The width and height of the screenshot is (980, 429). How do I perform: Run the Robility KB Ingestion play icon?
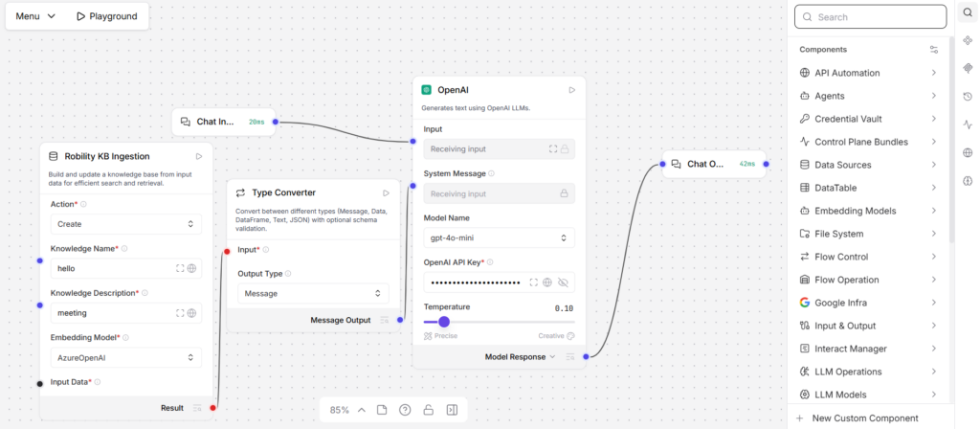[199, 156]
